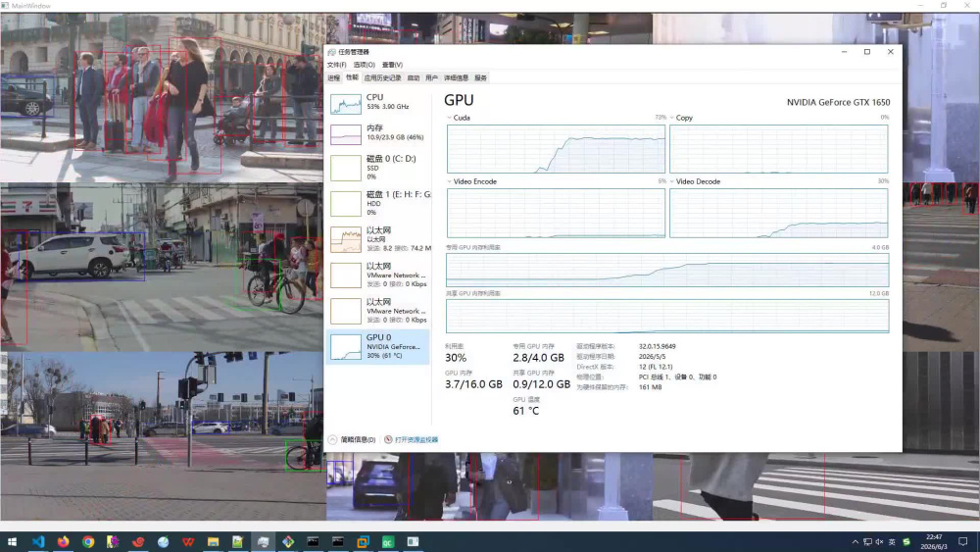Viewport: 980px width, 552px height.
Task: Switch to the 详细信息 tab
Action: click(456, 78)
